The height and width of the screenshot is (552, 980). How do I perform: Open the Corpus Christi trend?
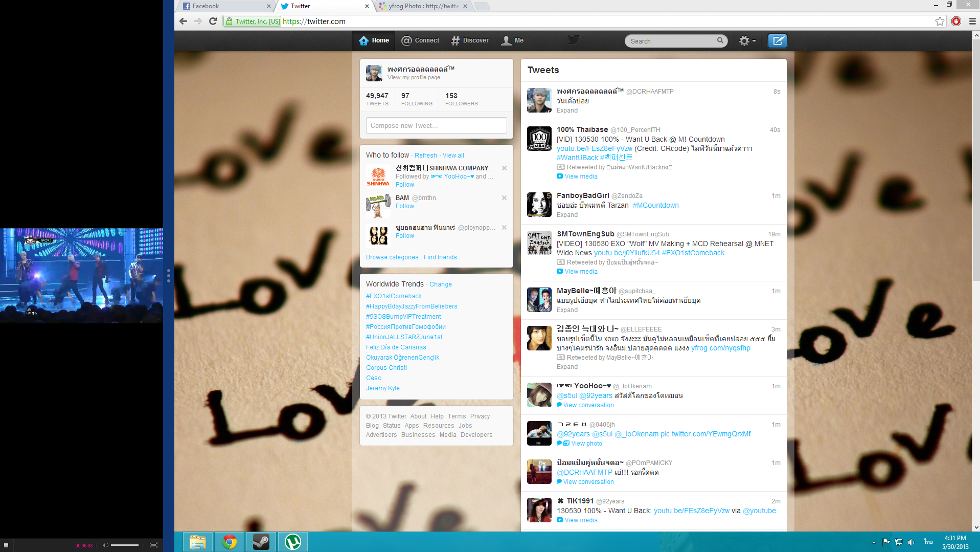pos(386,368)
